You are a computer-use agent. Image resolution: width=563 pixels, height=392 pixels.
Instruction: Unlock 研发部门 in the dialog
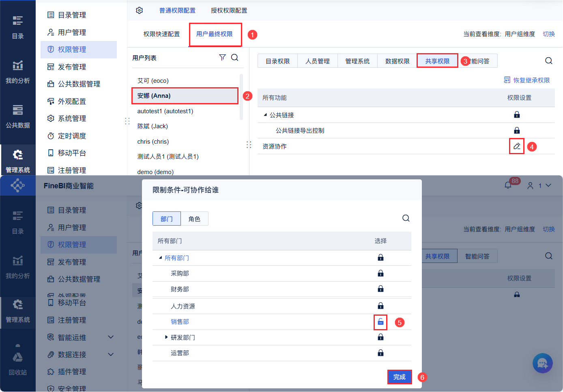tap(380, 337)
